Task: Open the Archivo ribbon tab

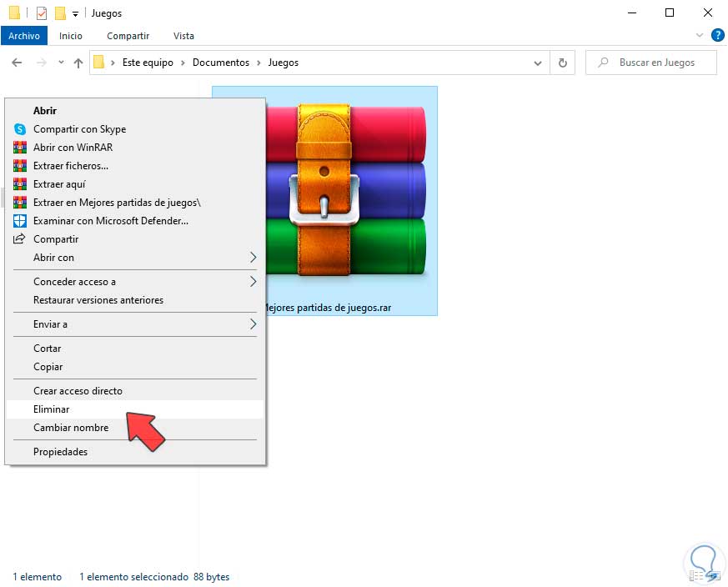Action: click(24, 36)
